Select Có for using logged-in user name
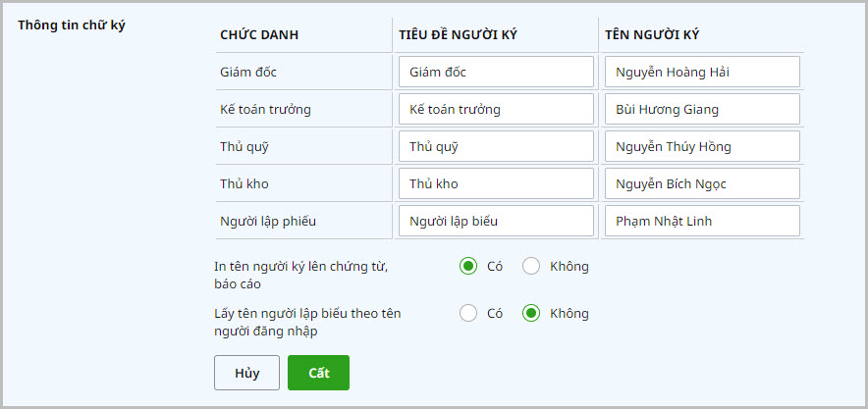The width and height of the screenshot is (868, 409). (x=468, y=314)
